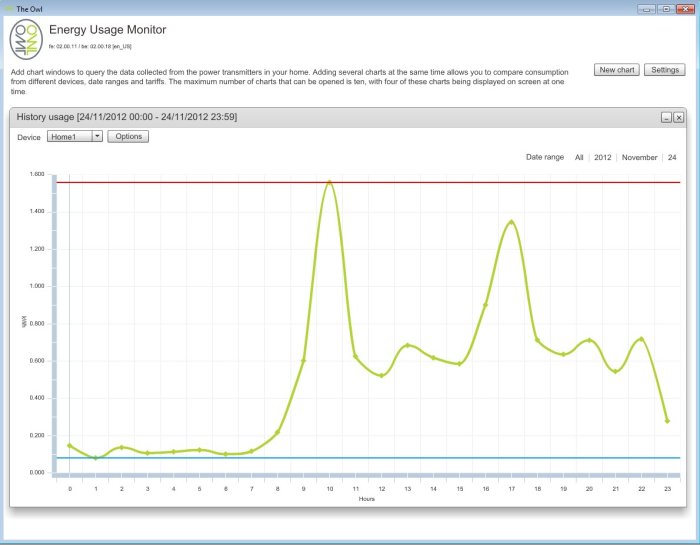Viewport: 700px width, 545px height.
Task: Click the Device combo box arrow
Action: (x=97, y=136)
